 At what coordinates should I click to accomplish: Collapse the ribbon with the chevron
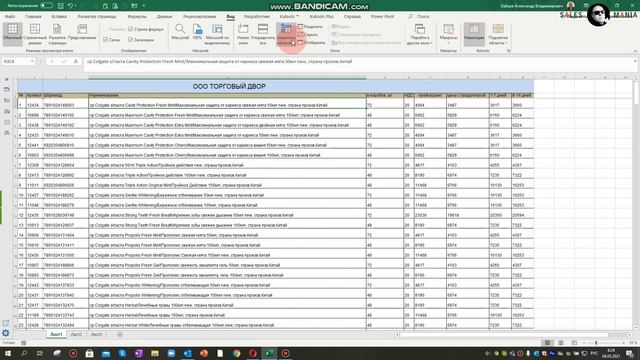point(635,51)
